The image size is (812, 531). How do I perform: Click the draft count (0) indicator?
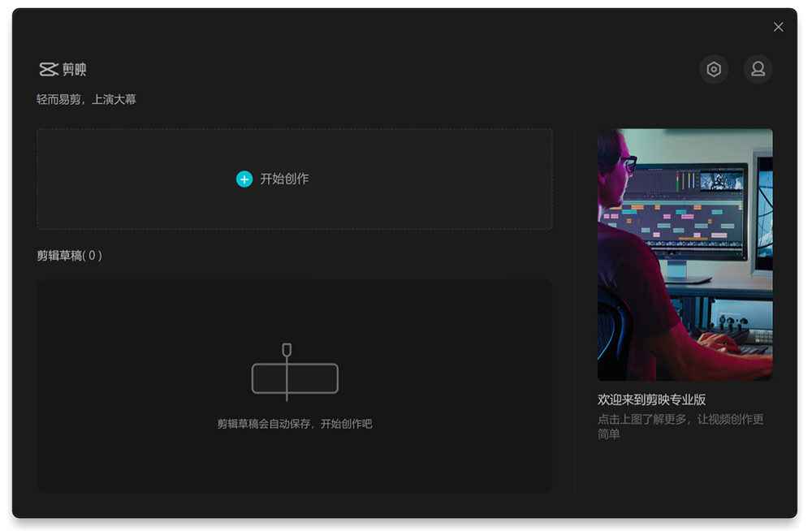pyautogui.click(x=93, y=256)
